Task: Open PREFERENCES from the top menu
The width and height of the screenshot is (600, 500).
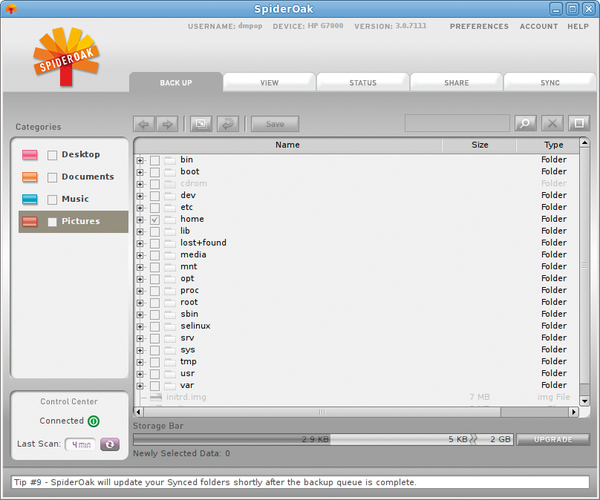Action: click(479, 26)
